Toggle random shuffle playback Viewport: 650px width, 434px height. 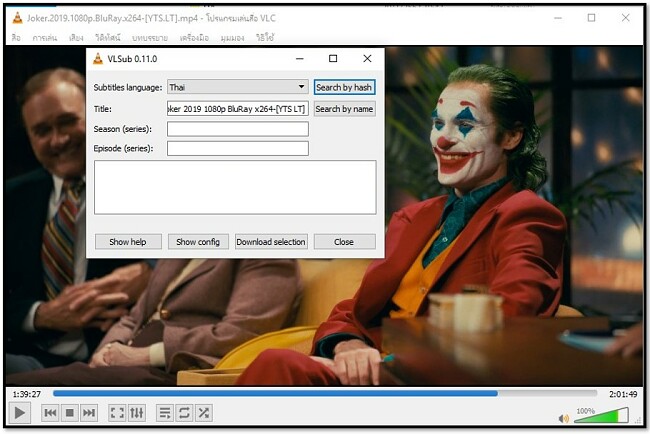(204, 413)
